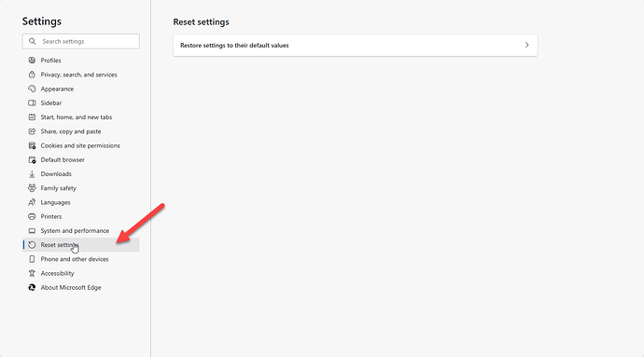Go to Cookies and site permissions
The width and height of the screenshot is (644, 357).
(81, 145)
